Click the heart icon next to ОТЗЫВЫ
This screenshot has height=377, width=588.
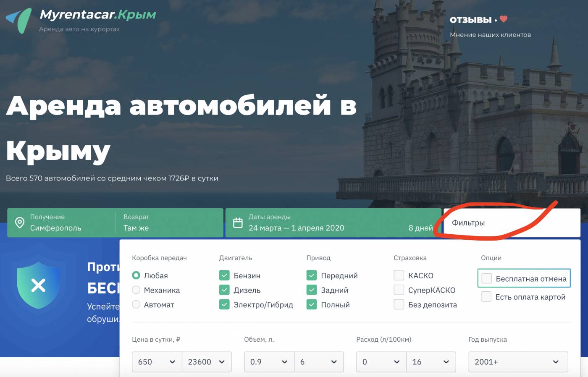click(x=503, y=19)
